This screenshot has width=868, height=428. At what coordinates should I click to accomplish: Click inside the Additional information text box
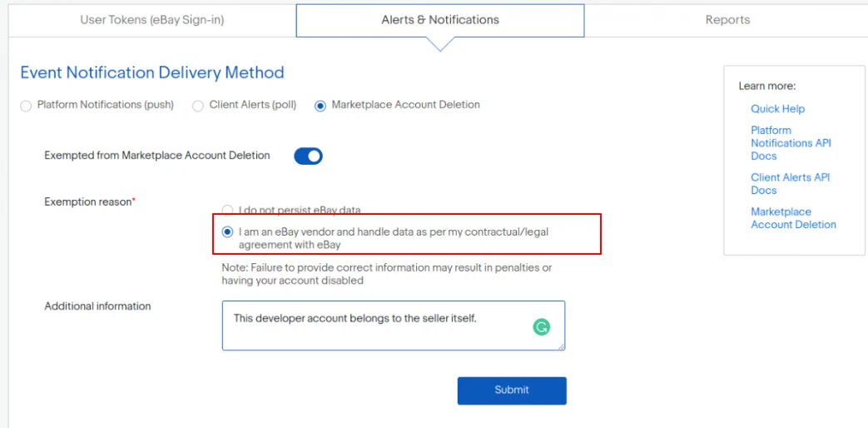[374, 333]
